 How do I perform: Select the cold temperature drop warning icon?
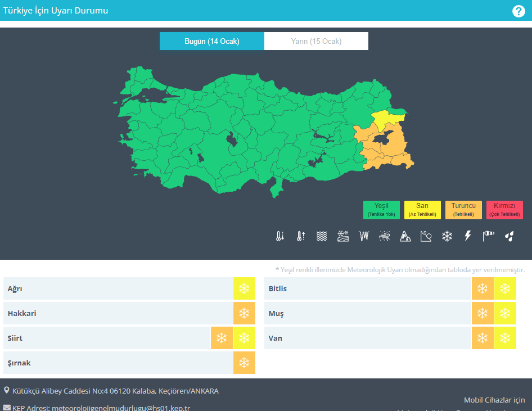pyautogui.click(x=280, y=237)
